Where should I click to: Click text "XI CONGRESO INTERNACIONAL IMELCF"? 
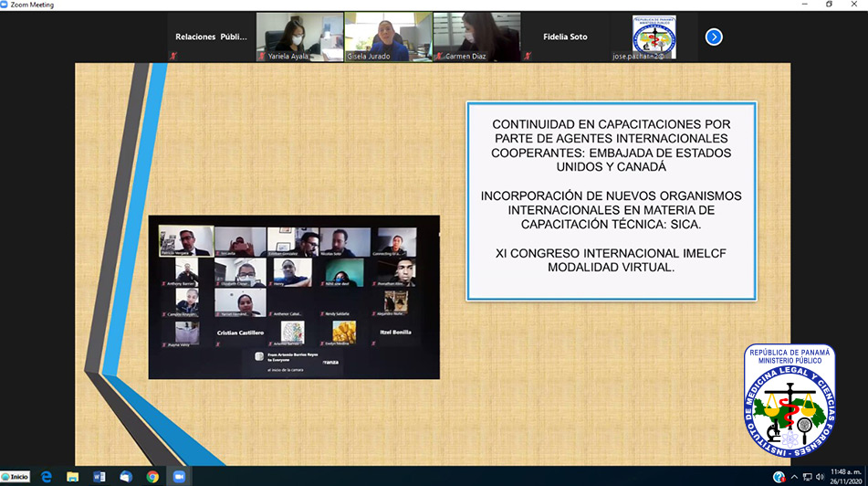point(612,253)
